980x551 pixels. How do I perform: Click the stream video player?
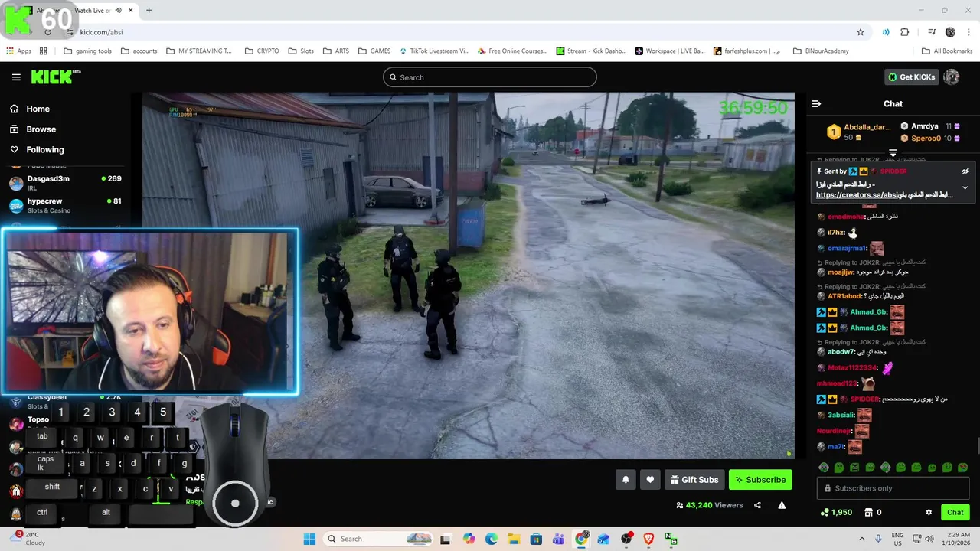click(469, 275)
